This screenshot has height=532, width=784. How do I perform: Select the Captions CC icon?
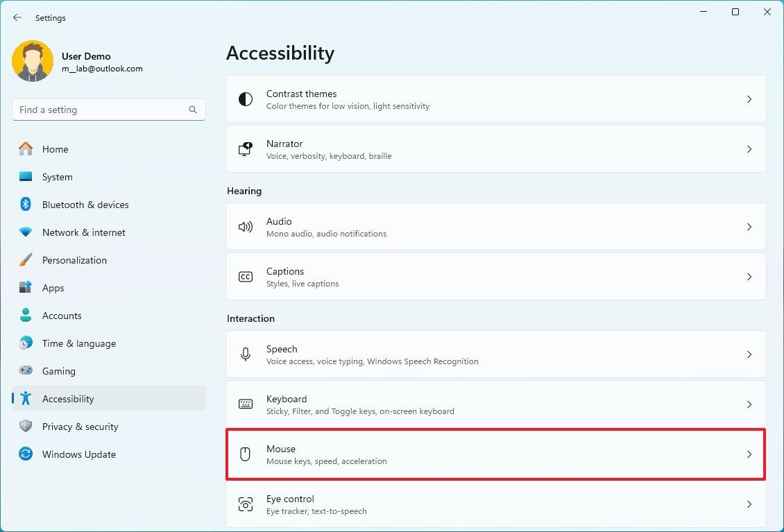pyautogui.click(x=246, y=276)
